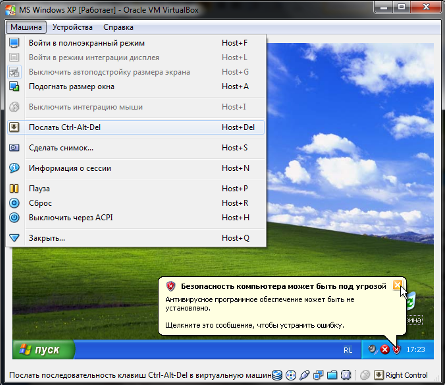Click the Ctrl-Alt-Del menu icon
The width and height of the screenshot is (445, 385).
[x=14, y=127]
